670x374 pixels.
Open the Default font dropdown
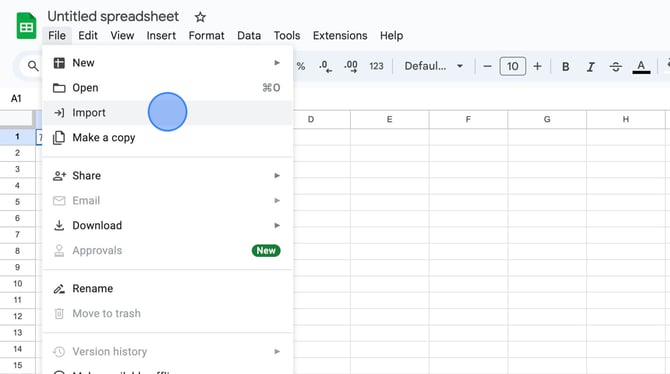(x=434, y=66)
